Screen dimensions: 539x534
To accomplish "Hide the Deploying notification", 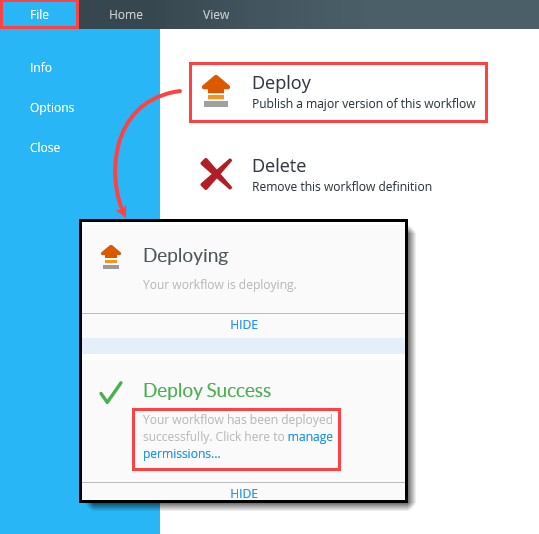I will 244,325.
